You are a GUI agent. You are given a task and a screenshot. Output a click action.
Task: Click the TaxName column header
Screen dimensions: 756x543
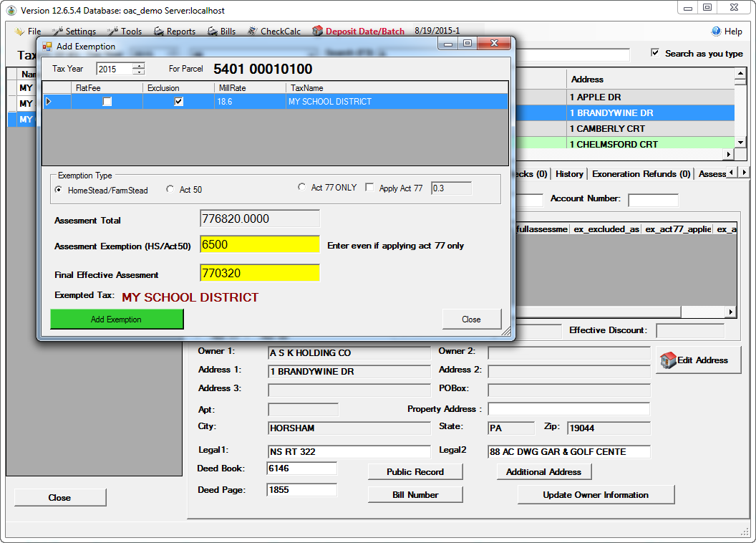[x=397, y=88]
